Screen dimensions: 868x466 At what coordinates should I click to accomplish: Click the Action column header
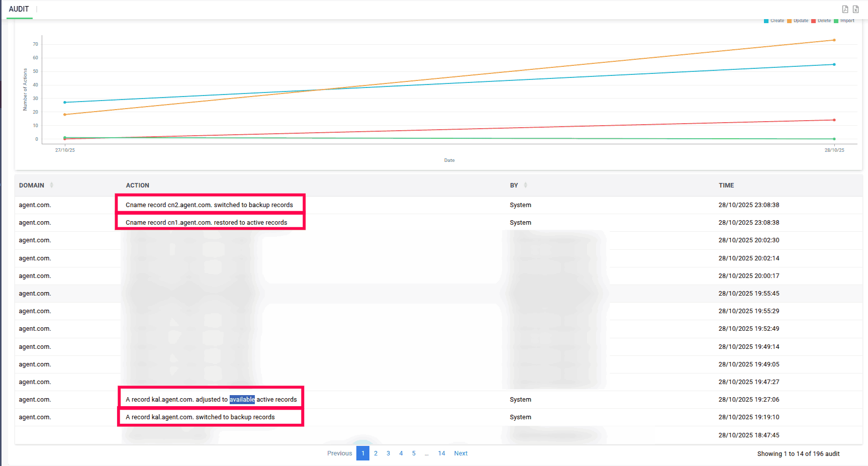point(137,185)
